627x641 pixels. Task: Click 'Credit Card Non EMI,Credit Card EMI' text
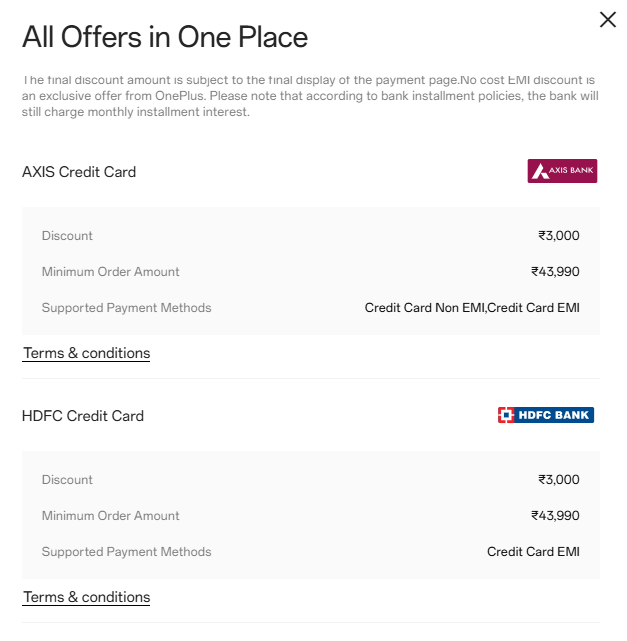(x=472, y=308)
